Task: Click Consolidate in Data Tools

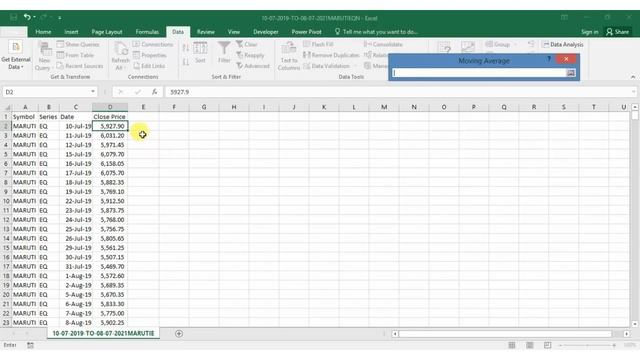Action: point(383,44)
